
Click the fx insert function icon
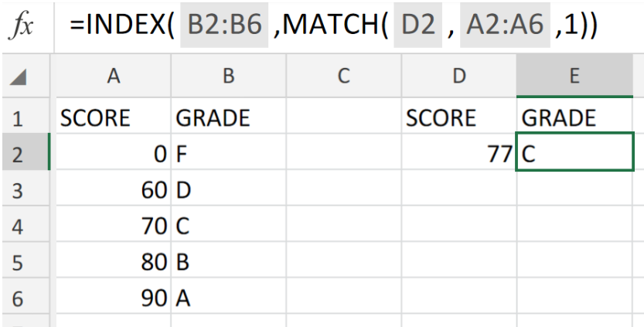22,26
